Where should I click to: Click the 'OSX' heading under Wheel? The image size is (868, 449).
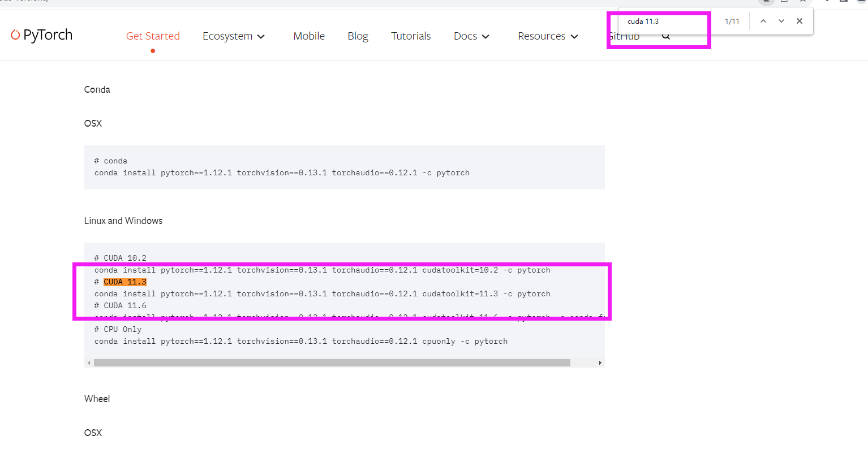pos(93,433)
